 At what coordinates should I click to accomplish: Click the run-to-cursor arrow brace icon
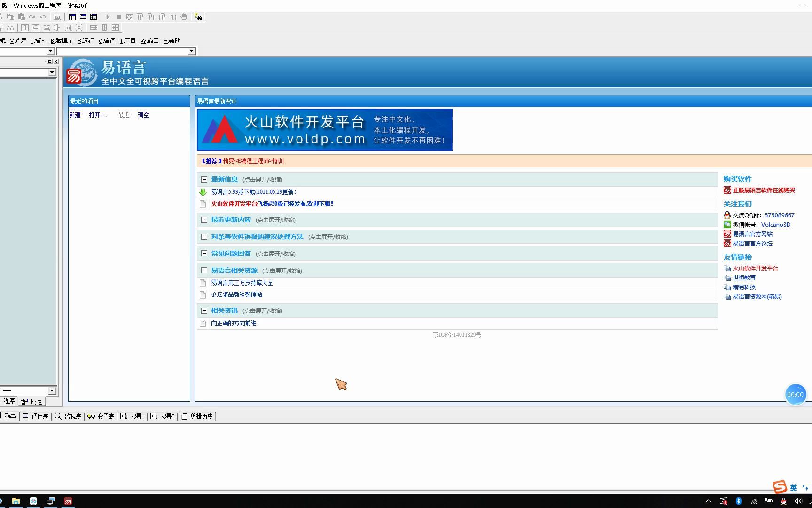pyautogui.click(x=173, y=17)
